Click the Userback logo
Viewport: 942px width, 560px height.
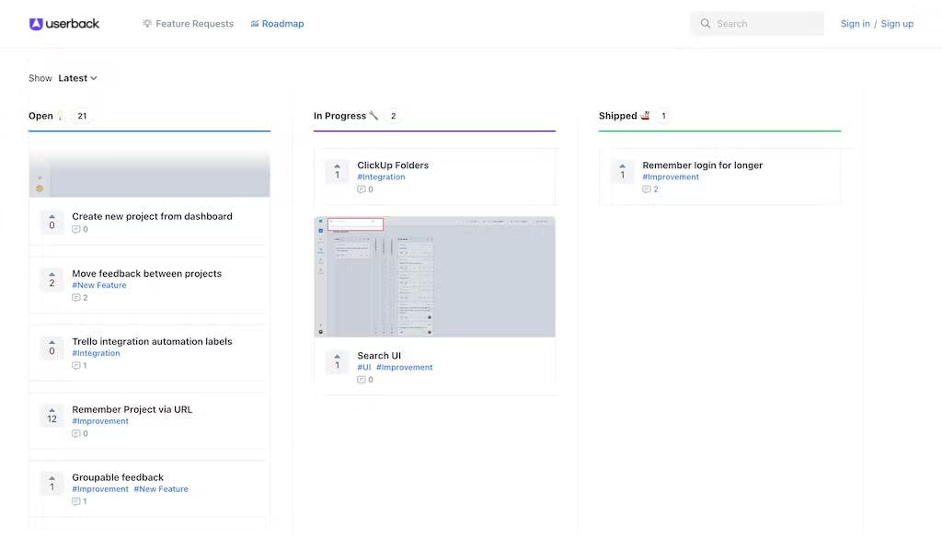tap(64, 24)
